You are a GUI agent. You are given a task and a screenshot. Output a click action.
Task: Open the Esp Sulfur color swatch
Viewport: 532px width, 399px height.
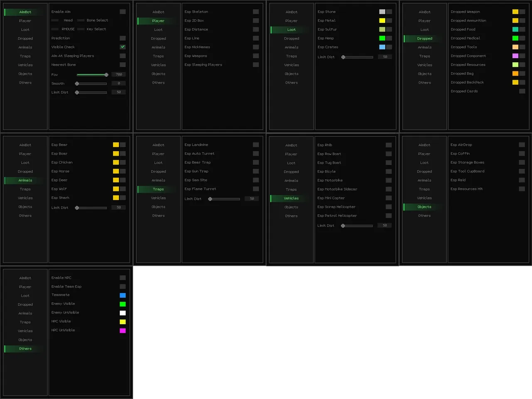coord(382,29)
